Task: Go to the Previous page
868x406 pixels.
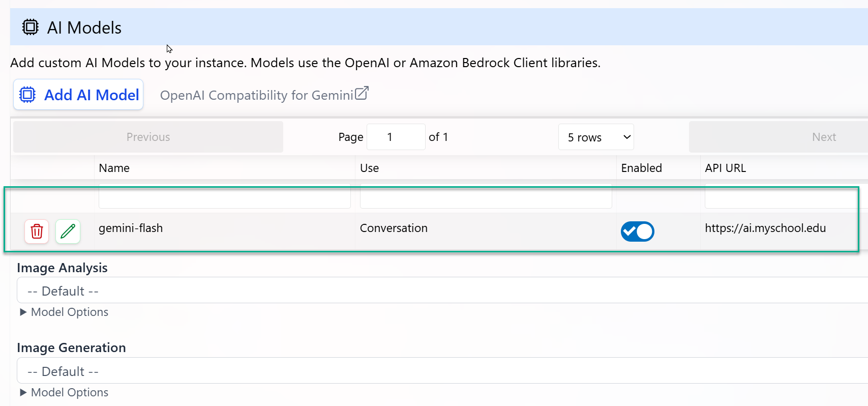Action: (x=148, y=137)
